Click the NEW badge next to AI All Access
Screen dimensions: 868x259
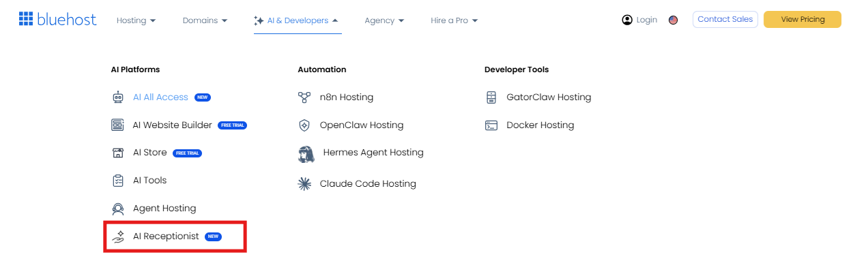pyautogui.click(x=203, y=97)
